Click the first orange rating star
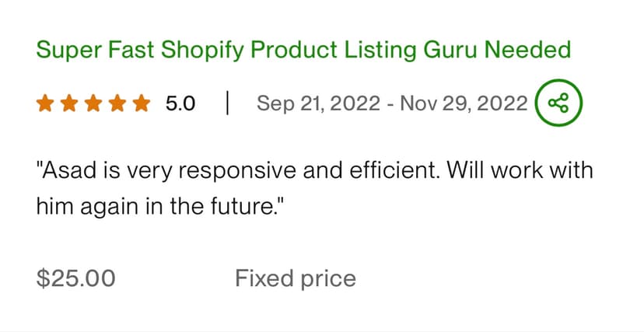 coord(45,103)
